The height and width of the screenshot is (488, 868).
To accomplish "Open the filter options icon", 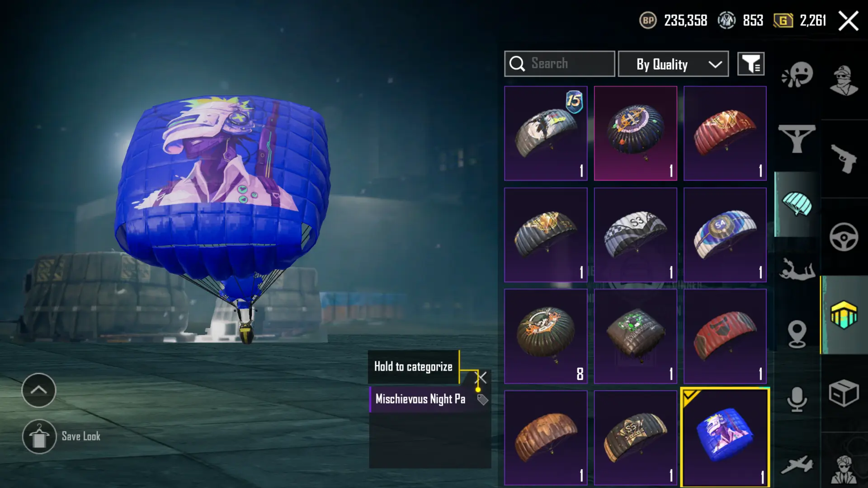I will pyautogui.click(x=751, y=64).
